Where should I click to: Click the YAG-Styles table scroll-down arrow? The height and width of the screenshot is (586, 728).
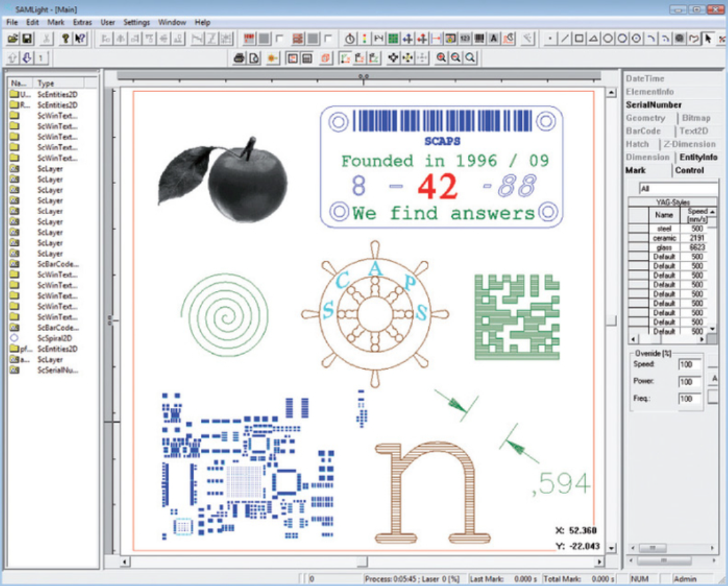click(x=712, y=329)
